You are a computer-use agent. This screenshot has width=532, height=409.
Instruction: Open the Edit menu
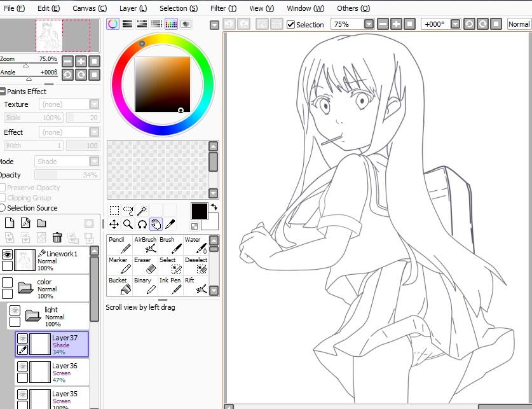(48, 8)
